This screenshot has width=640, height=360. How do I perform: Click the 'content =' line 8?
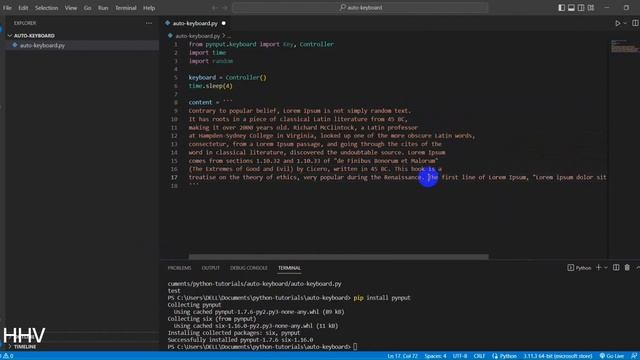210,102
